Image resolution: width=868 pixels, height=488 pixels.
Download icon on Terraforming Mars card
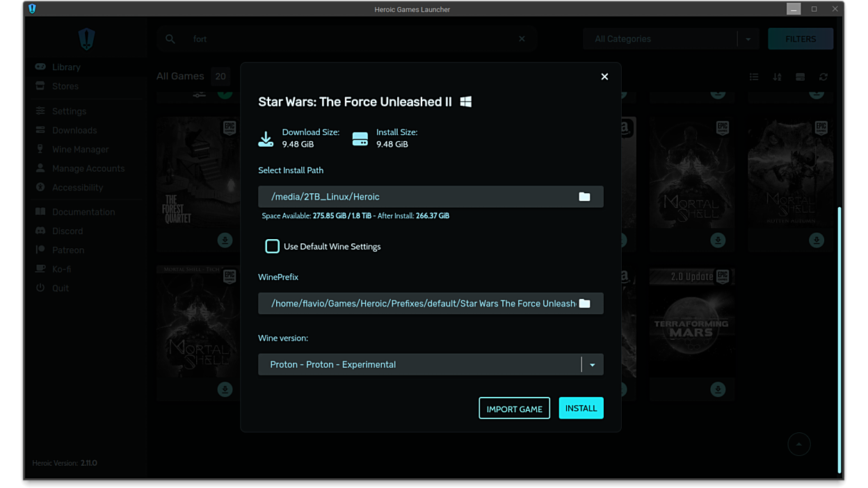[x=718, y=389]
